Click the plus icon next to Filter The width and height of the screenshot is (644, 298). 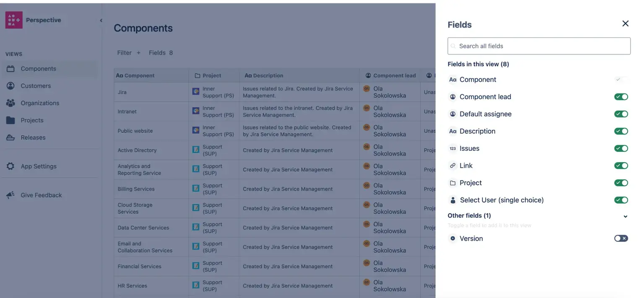pyautogui.click(x=139, y=53)
